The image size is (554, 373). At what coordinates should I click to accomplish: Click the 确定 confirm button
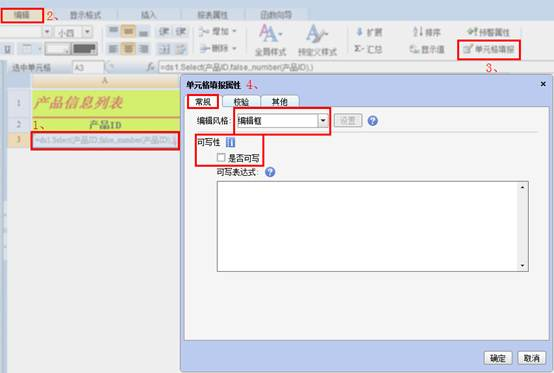498,358
